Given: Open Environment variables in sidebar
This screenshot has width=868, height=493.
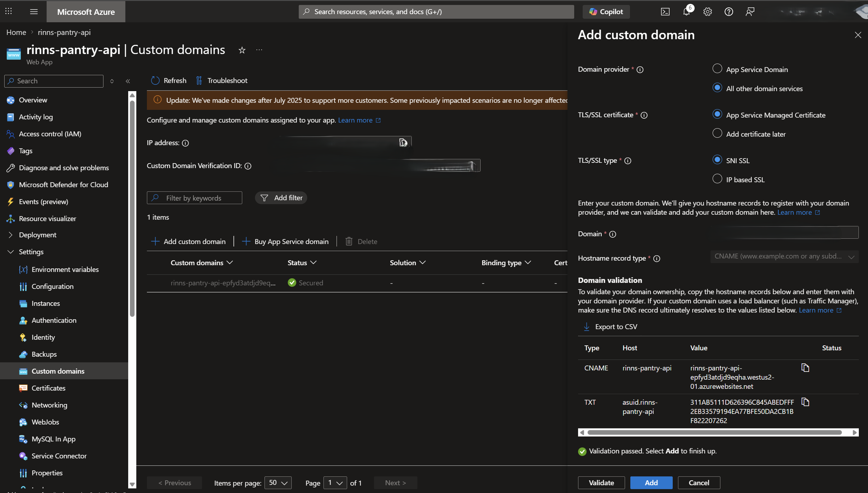Looking at the screenshot, I should click(65, 269).
